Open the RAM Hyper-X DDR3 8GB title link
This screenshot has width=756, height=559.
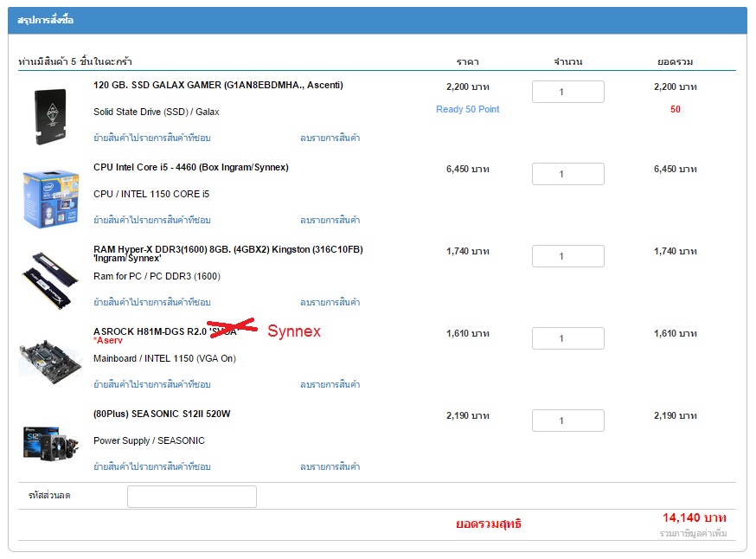tap(228, 254)
